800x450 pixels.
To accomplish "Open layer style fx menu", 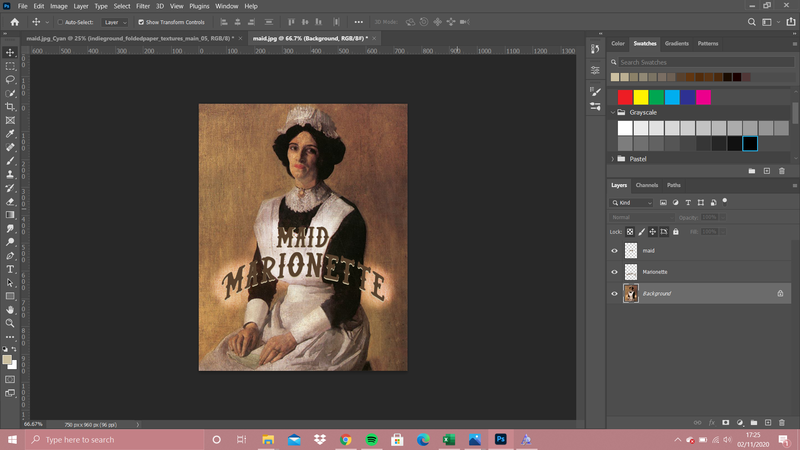I will pyautogui.click(x=712, y=422).
